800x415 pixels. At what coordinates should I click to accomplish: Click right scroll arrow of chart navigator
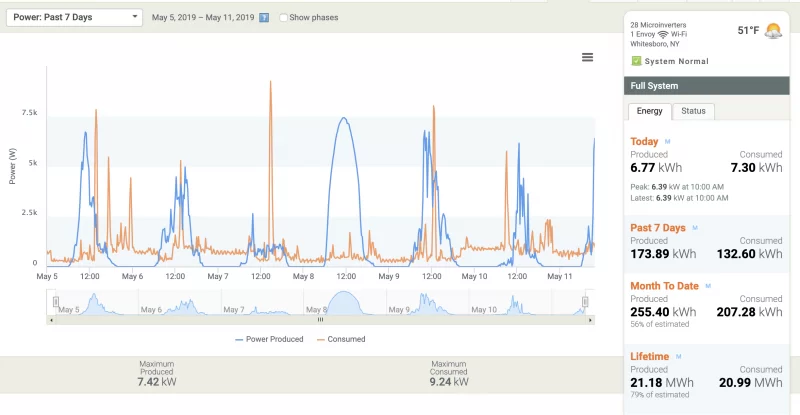point(590,320)
